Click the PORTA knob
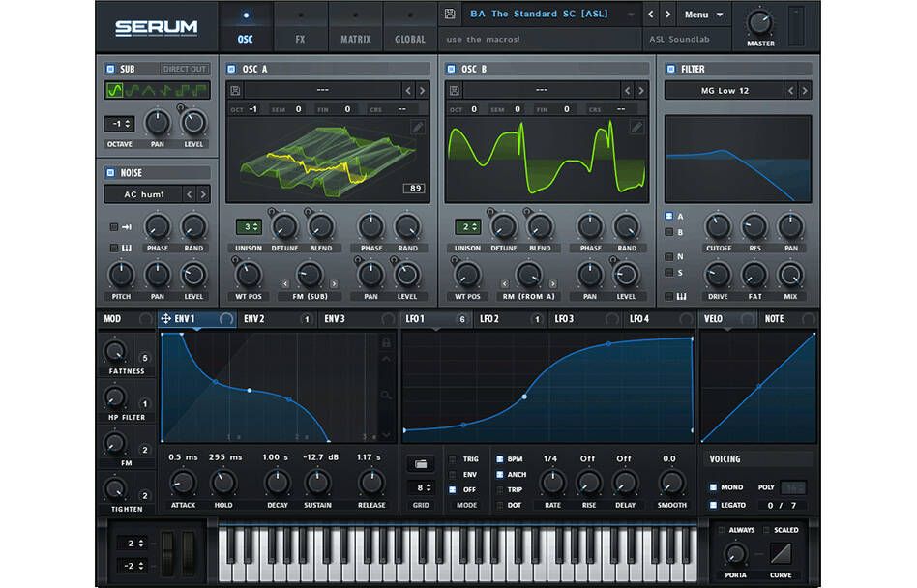 click(x=735, y=553)
